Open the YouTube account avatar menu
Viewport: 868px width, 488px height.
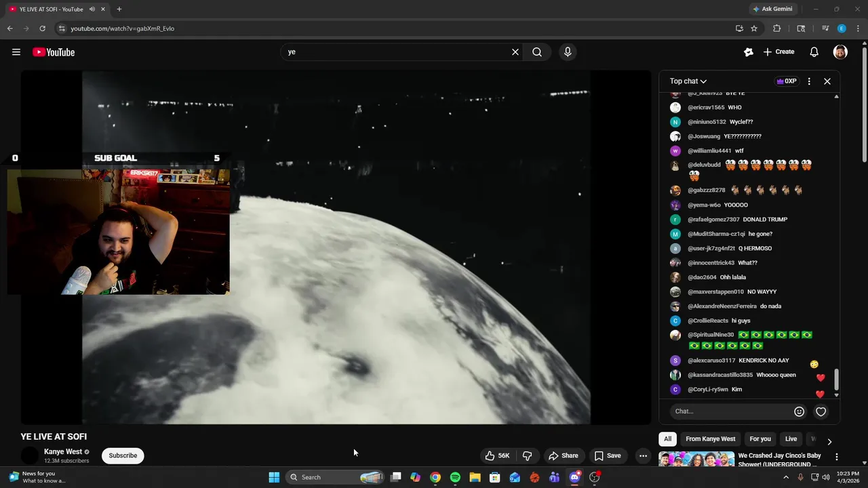click(840, 52)
